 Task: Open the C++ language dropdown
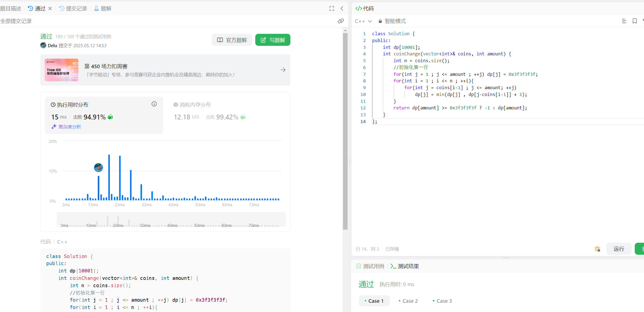(363, 21)
